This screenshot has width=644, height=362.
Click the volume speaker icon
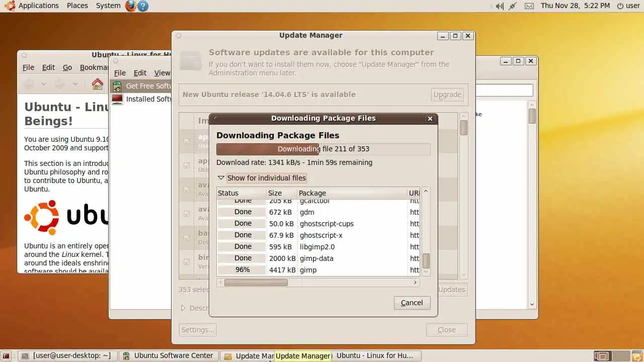[499, 6]
